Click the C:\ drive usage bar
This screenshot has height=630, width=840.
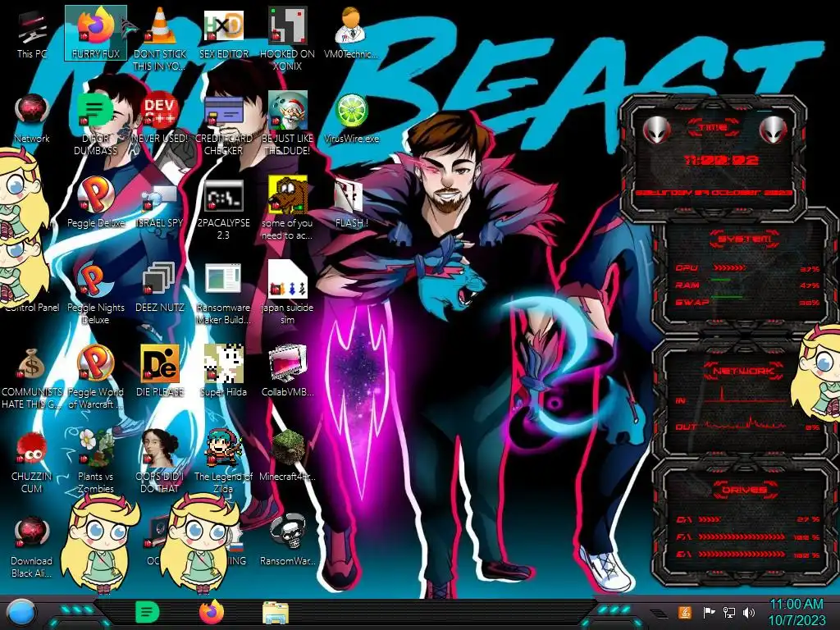pos(710,519)
